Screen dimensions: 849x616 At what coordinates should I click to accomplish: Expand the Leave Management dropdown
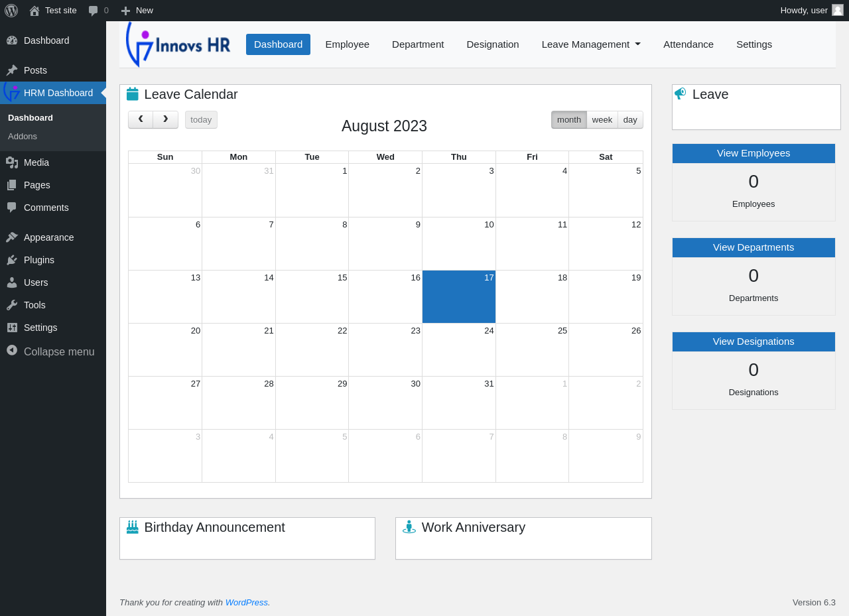coord(591,44)
